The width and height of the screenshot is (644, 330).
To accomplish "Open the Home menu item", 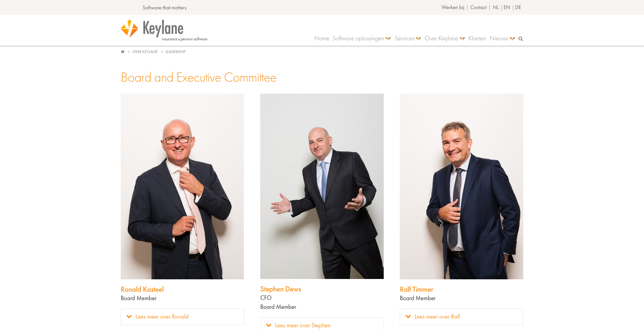I will pos(322,39).
